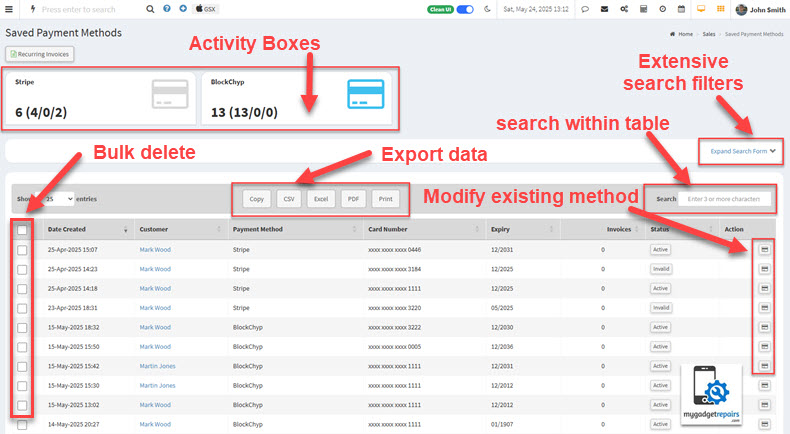790x434 pixels.
Task: Sort table by Date Created column
Action: coord(88,229)
